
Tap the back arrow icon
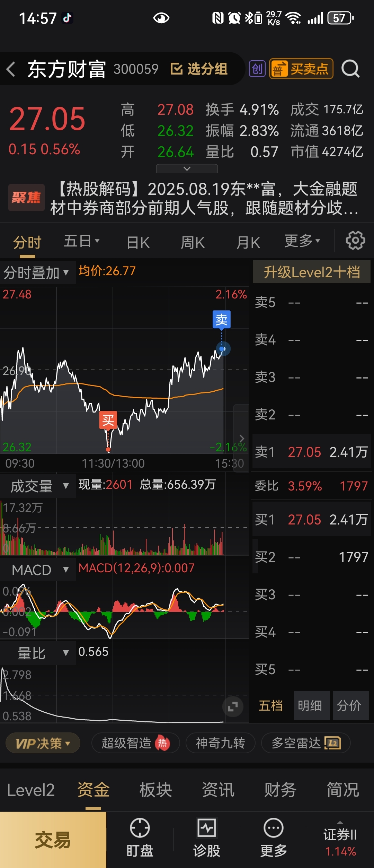pos(11,69)
